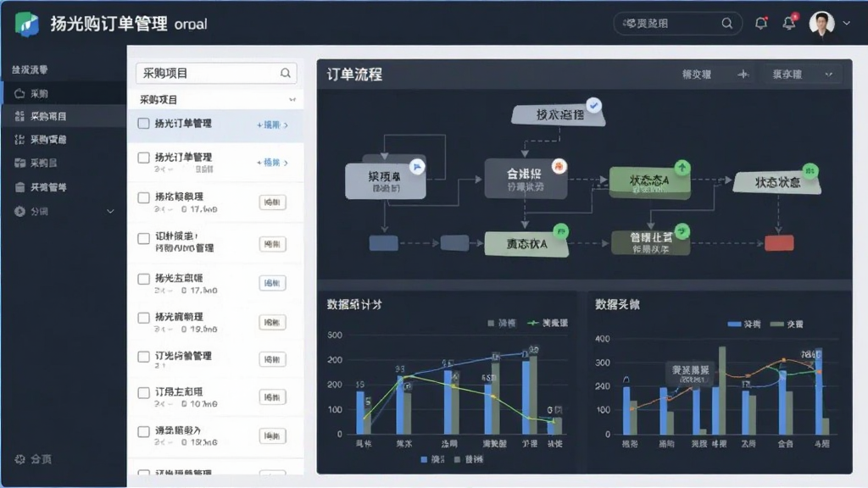Screen dimensions: 868x488
Task: Click the circular icon beside sidebar chevron
Action: coord(20,211)
